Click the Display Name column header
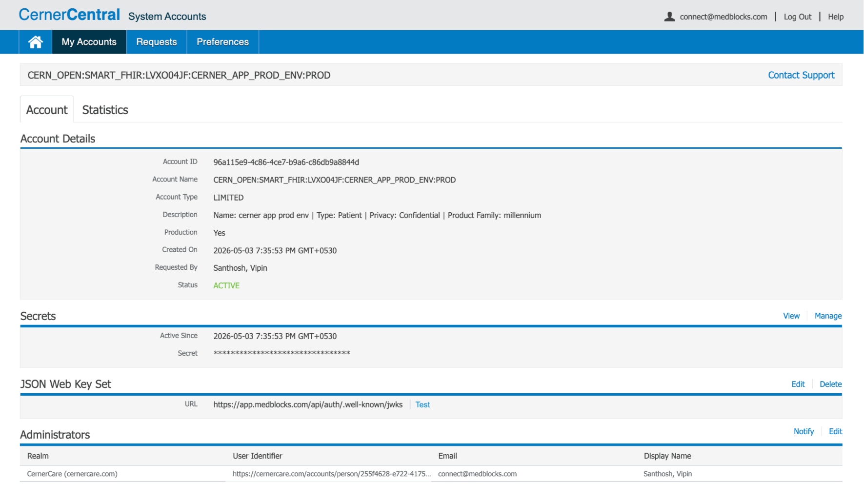This screenshot has width=864, height=504. [667, 456]
